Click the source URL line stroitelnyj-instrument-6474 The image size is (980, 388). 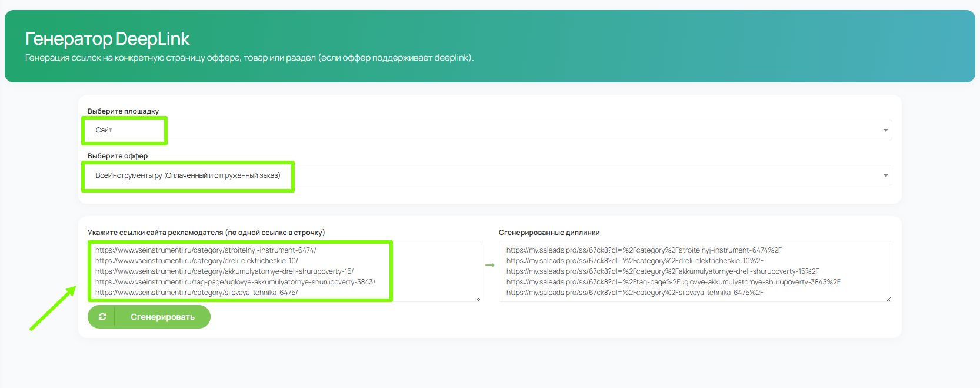click(206, 250)
